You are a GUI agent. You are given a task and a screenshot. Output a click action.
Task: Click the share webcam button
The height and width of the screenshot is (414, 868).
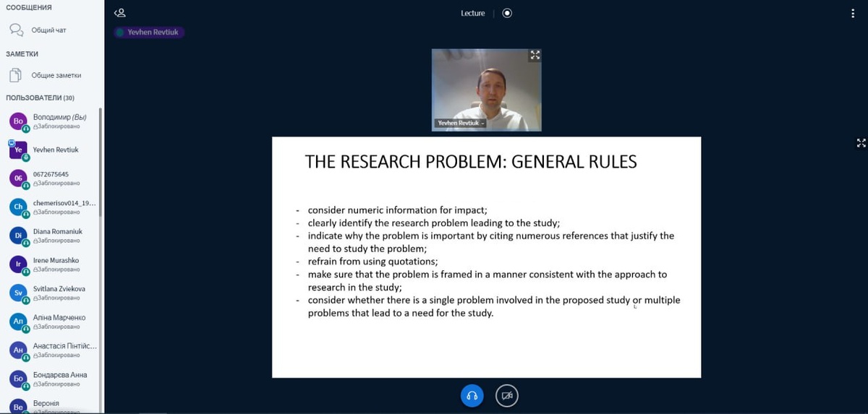click(x=507, y=396)
